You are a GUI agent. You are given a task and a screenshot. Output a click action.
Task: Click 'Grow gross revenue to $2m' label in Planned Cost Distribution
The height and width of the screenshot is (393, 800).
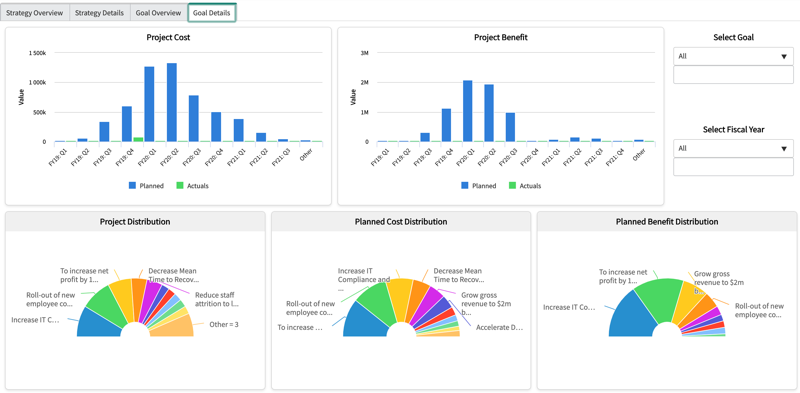click(486, 304)
